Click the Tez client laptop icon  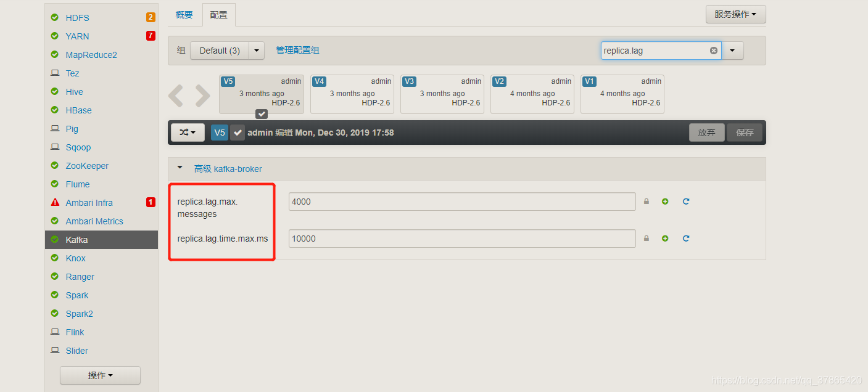click(55, 73)
